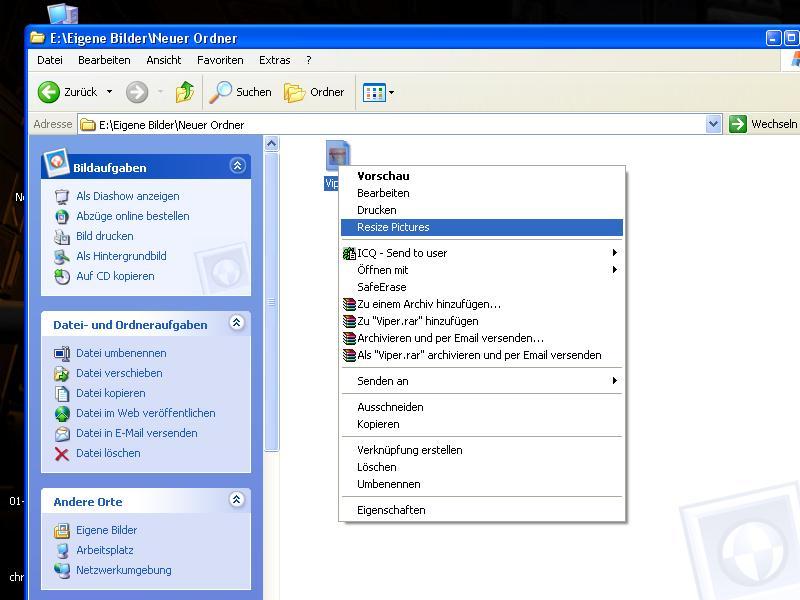This screenshot has width=800, height=600.
Task: Open Eigenschaften in the context menu
Action: 482,510
